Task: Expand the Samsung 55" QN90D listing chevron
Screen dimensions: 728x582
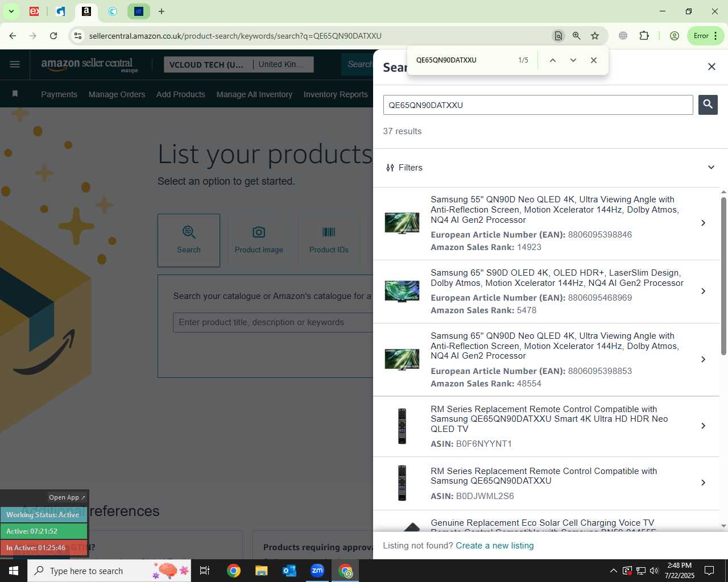Action: tap(704, 223)
